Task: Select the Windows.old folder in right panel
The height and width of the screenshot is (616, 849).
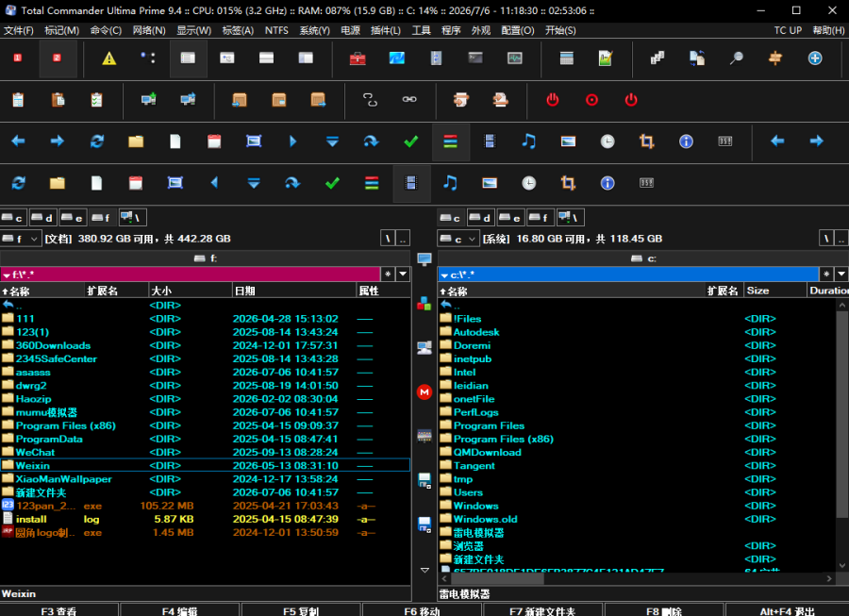Action: click(x=638, y=519)
